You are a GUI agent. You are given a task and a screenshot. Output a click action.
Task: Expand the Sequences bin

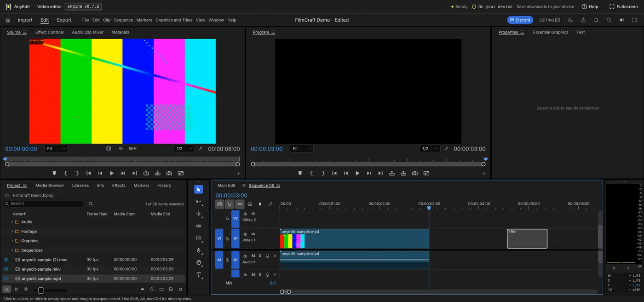(x=12, y=250)
